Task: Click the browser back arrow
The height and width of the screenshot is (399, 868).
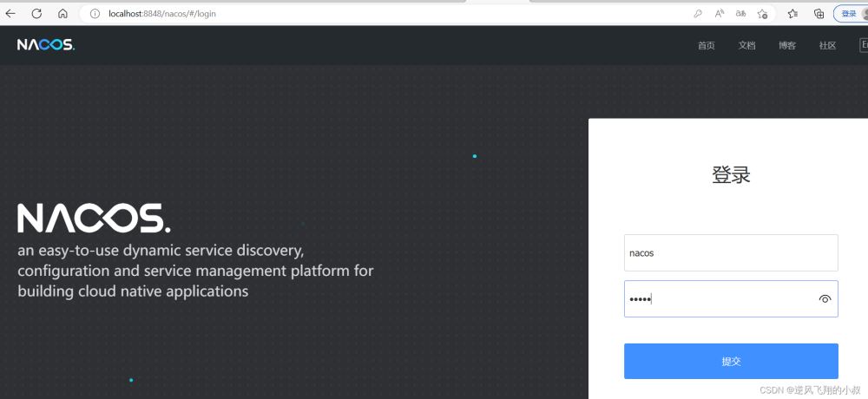Action: click(x=10, y=14)
